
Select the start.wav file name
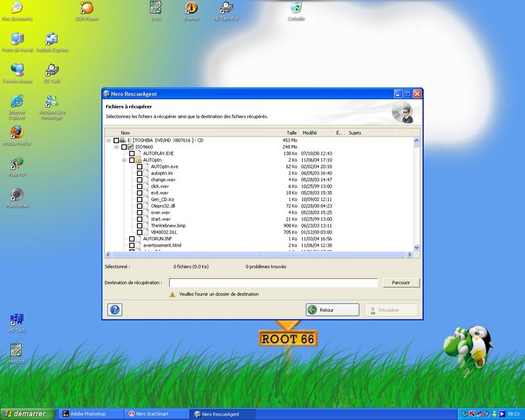point(160,219)
